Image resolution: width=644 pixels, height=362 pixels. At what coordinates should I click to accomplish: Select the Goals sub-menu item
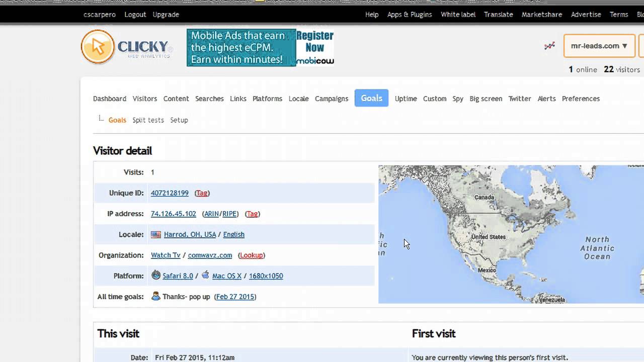(x=117, y=120)
